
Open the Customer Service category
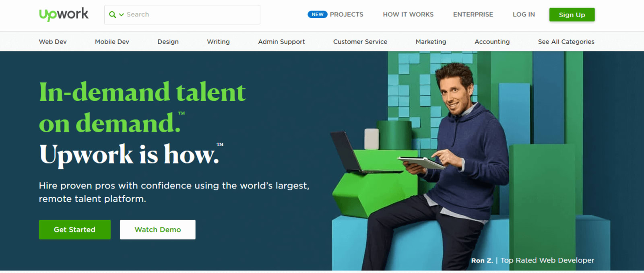[x=360, y=41]
